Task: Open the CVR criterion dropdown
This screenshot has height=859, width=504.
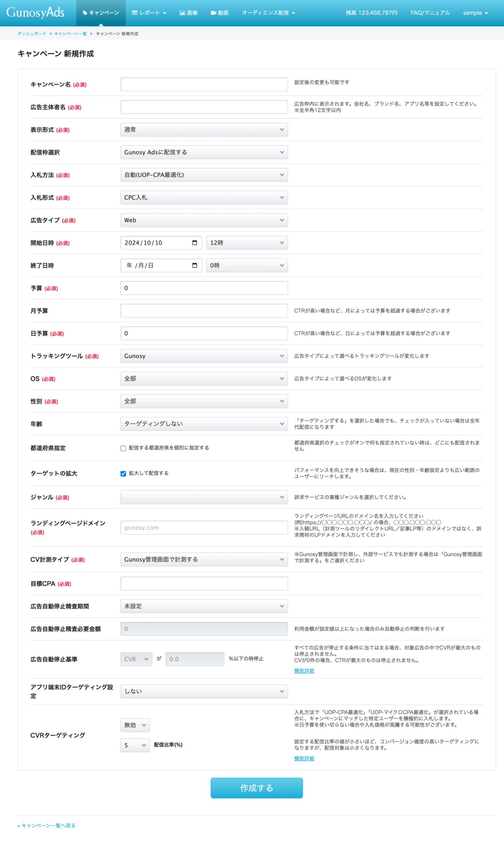Action: 136,659
